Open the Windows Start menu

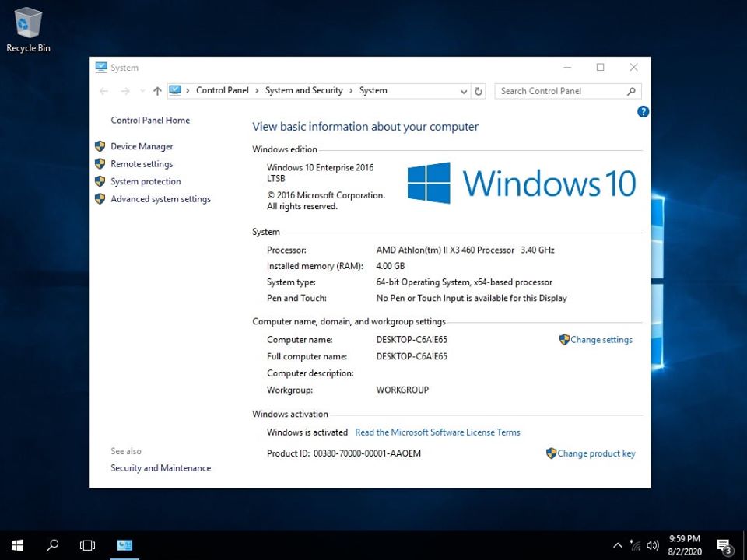pyautogui.click(x=18, y=545)
